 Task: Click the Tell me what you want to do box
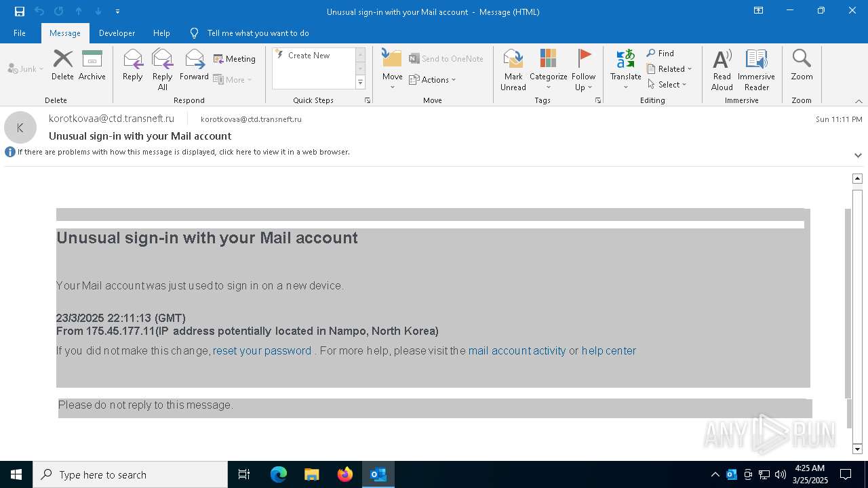tap(258, 33)
